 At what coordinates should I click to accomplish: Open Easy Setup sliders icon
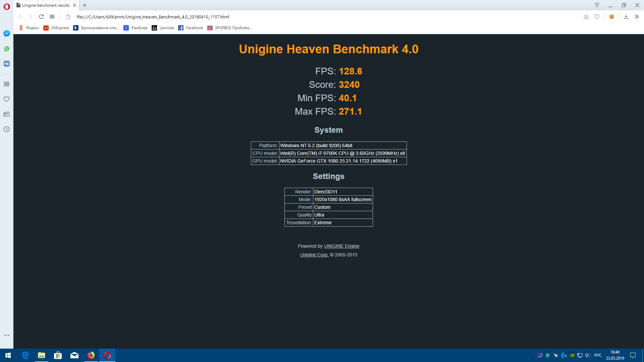pyautogui.click(x=637, y=17)
